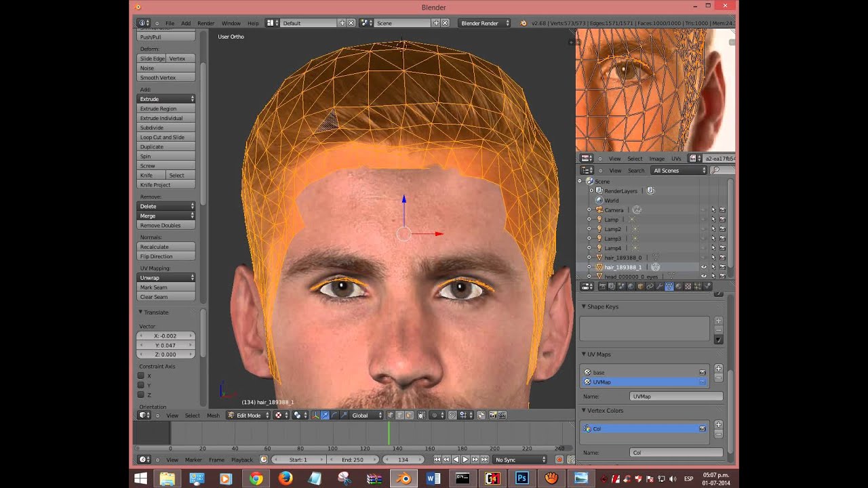Toggle automatic keyframe record button
Screen dimensions: 868x488
point(559,460)
